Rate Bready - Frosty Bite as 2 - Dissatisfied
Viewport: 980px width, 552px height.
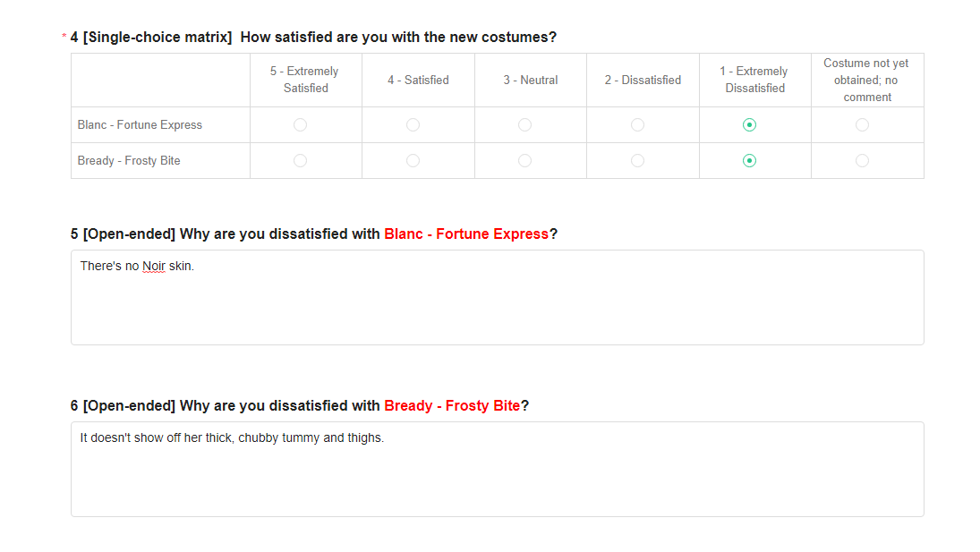point(637,161)
